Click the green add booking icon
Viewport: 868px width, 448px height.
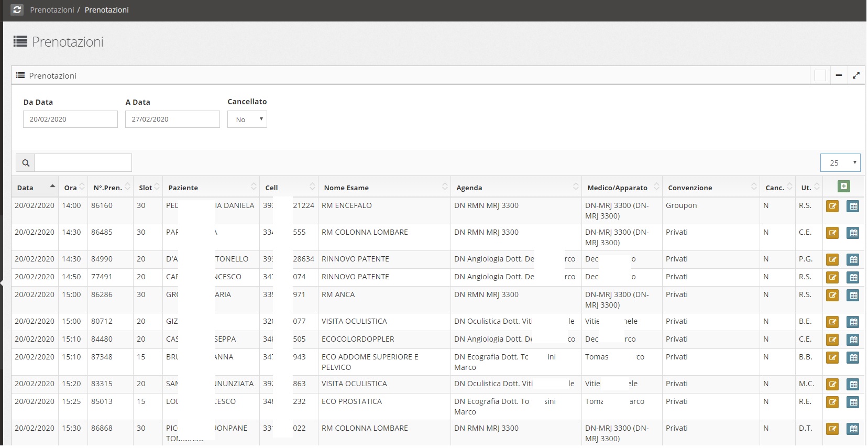tap(843, 187)
